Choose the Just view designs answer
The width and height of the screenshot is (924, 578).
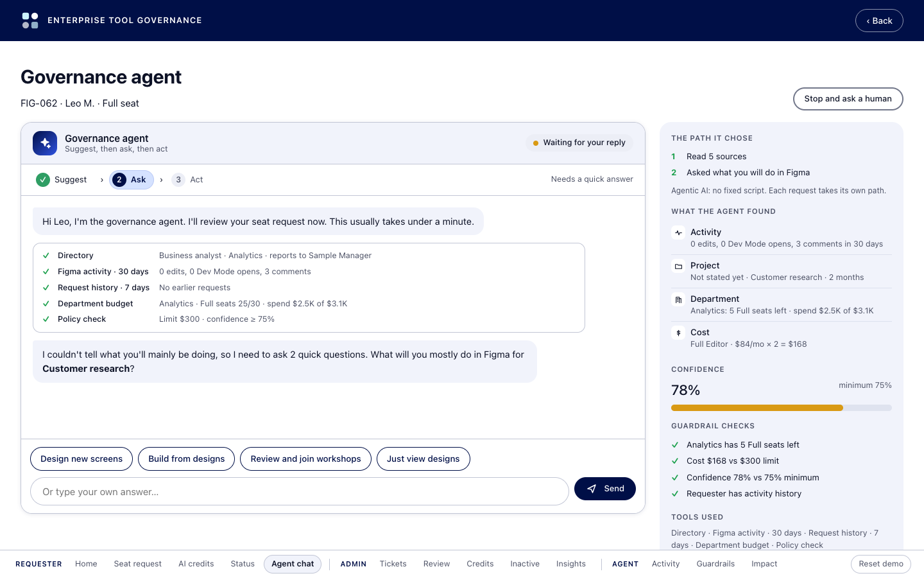(424, 459)
